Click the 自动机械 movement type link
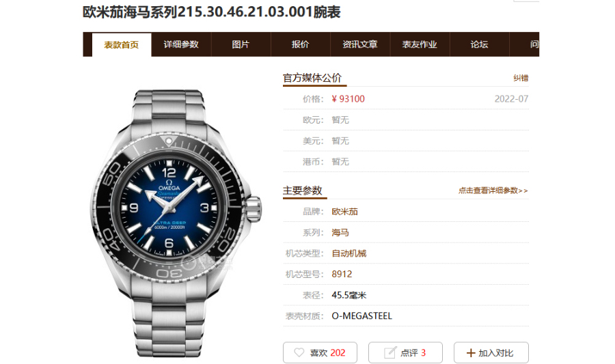This screenshot has height=364, width=615. tap(349, 253)
